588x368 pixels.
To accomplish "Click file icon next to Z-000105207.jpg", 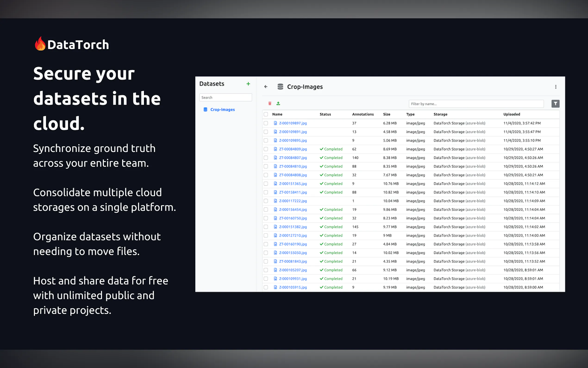I will point(275,270).
